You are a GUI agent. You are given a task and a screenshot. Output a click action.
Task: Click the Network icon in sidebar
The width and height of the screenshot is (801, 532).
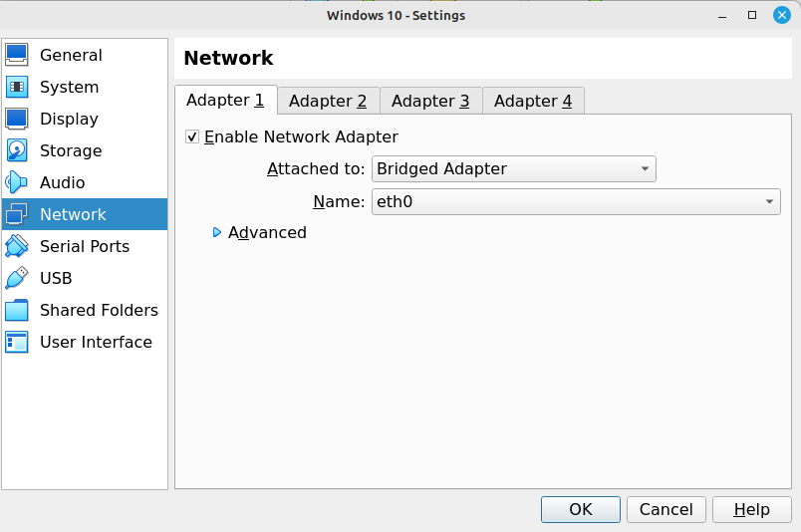tap(17, 214)
